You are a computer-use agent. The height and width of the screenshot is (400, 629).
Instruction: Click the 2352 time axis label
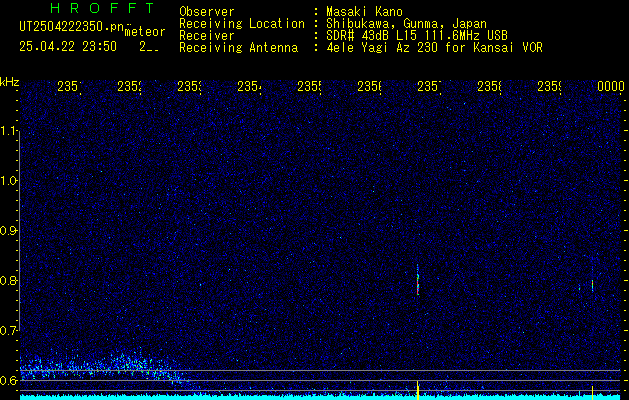coord(130,86)
